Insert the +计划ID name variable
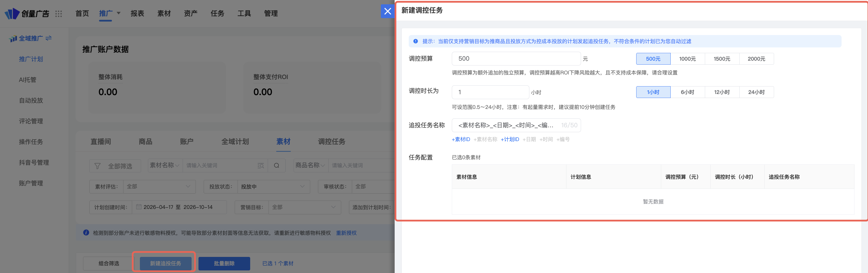868x273 pixels. click(x=510, y=139)
